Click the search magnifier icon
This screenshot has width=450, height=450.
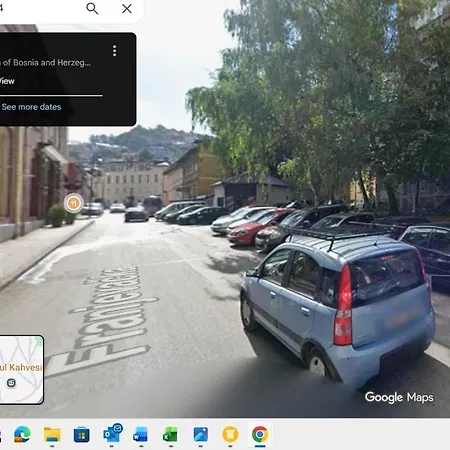pyautogui.click(x=92, y=8)
